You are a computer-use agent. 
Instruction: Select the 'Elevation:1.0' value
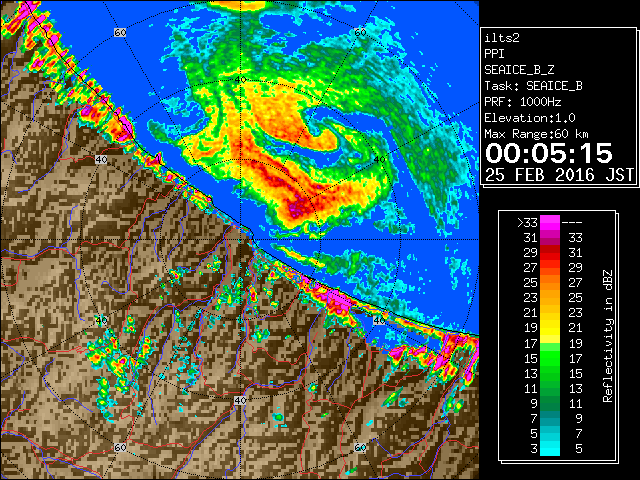tap(530, 118)
